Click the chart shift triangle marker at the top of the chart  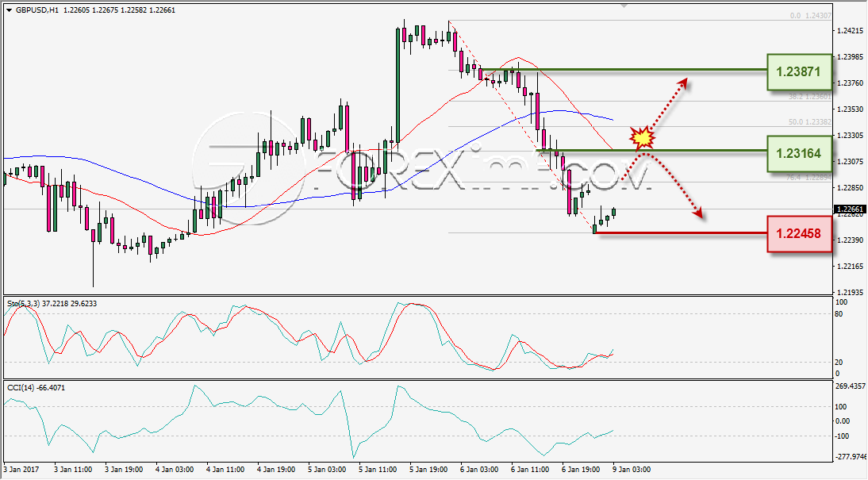tap(624, 6)
